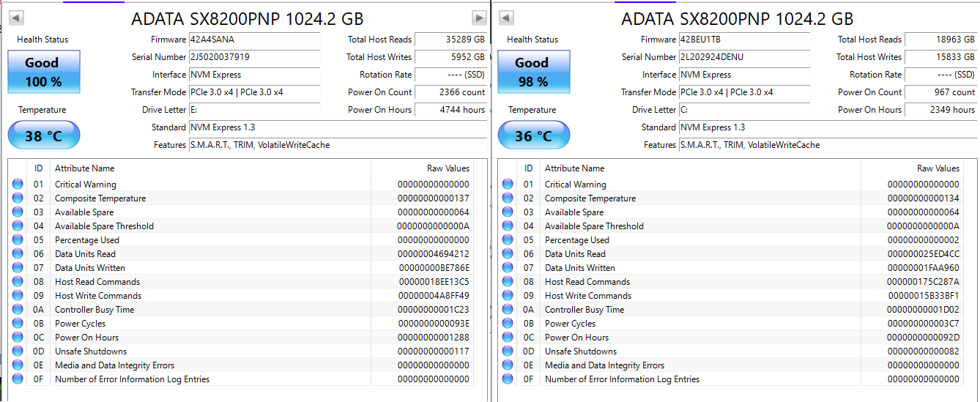Click Total Host Reads value 18963 GB

[941, 40]
